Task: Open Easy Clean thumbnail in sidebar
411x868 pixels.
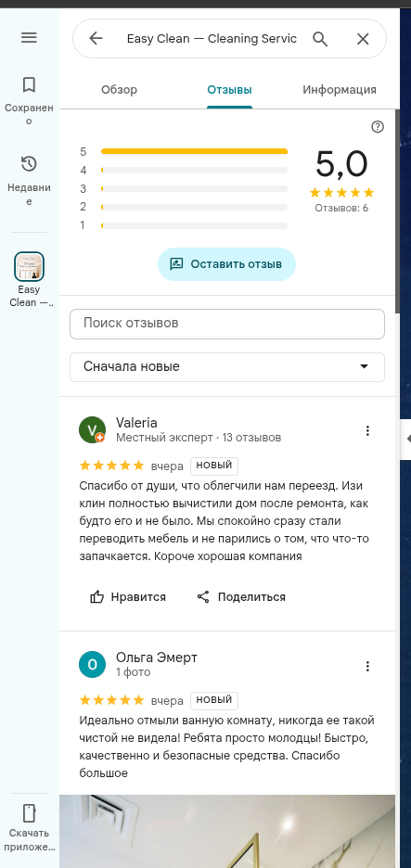Action: point(29,267)
